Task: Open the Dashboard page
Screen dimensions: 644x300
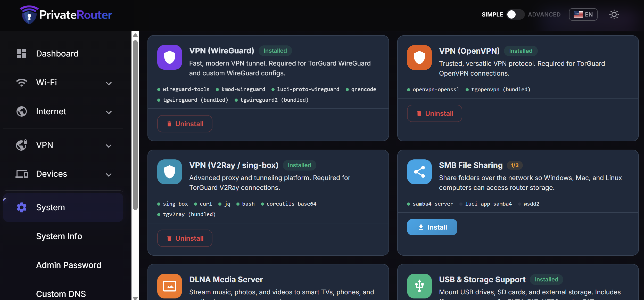Action: [x=63, y=54]
